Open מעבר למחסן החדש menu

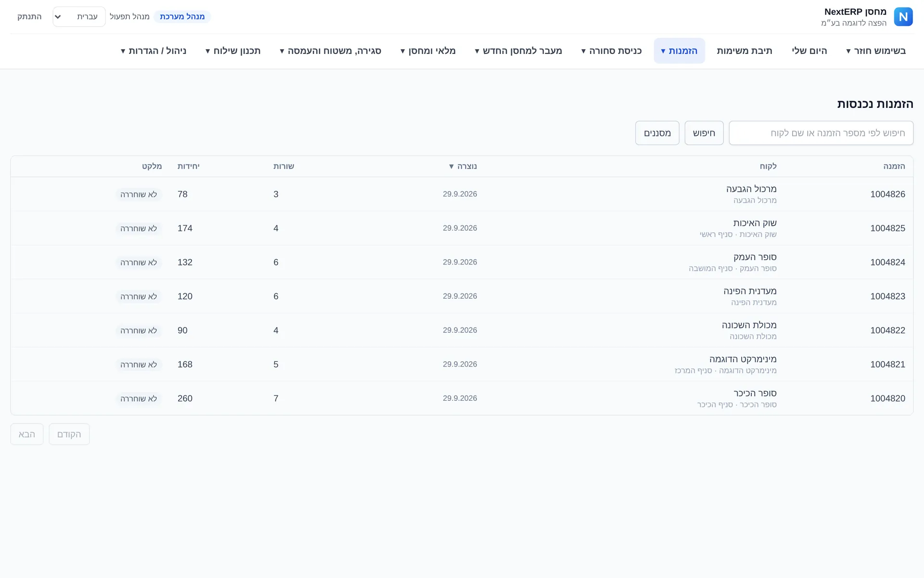point(518,51)
